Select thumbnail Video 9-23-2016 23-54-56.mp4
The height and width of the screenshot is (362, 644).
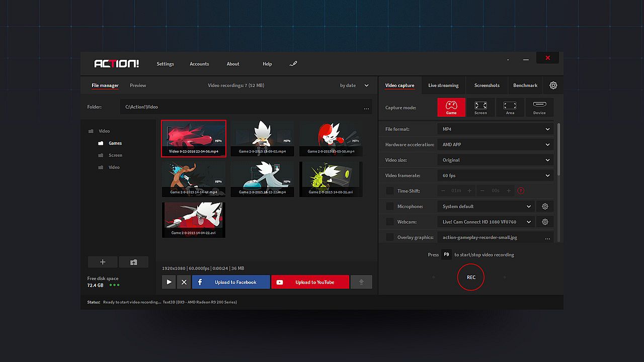194,138
